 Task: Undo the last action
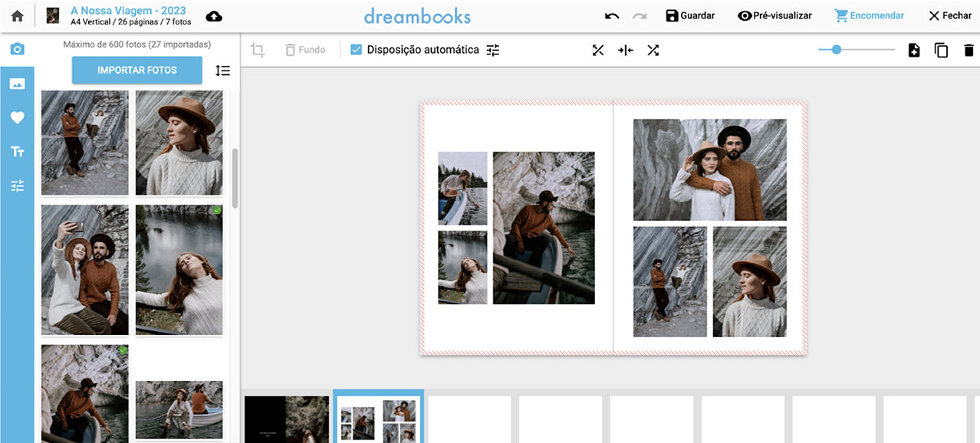[x=611, y=16]
